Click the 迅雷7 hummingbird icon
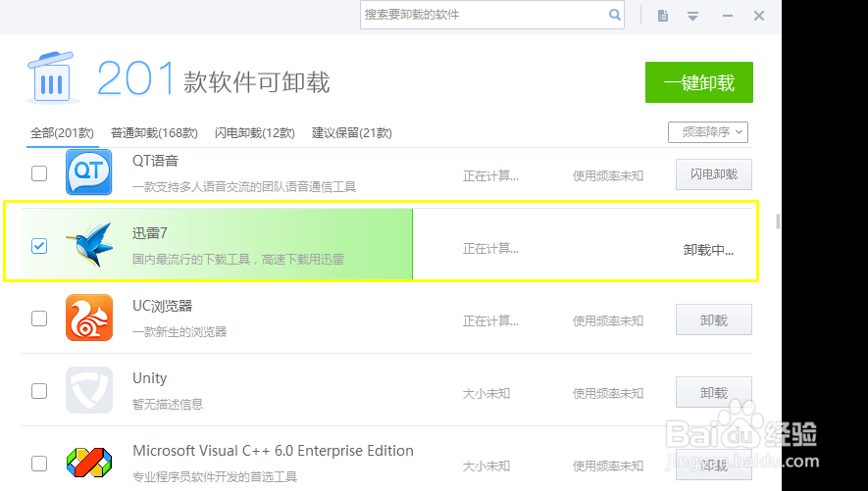Viewport: 868px width, 491px height. click(x=90, y=244)
